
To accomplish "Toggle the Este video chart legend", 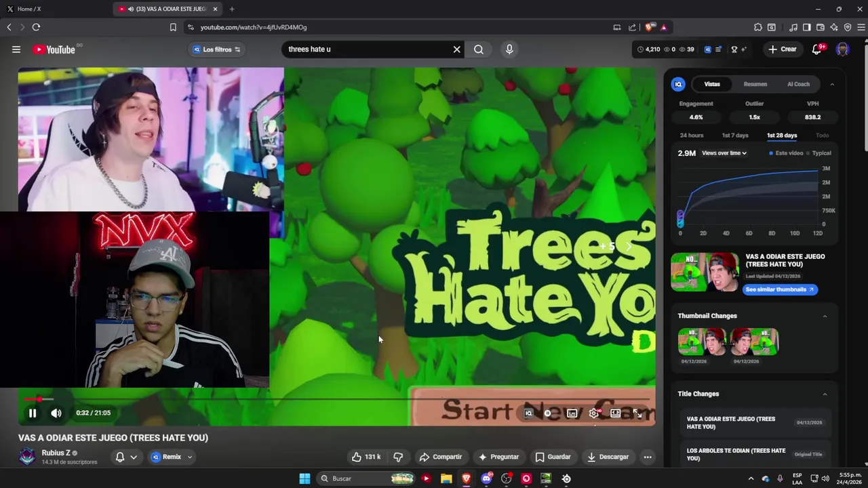I will pyautogui.click(x=787, y=153).
